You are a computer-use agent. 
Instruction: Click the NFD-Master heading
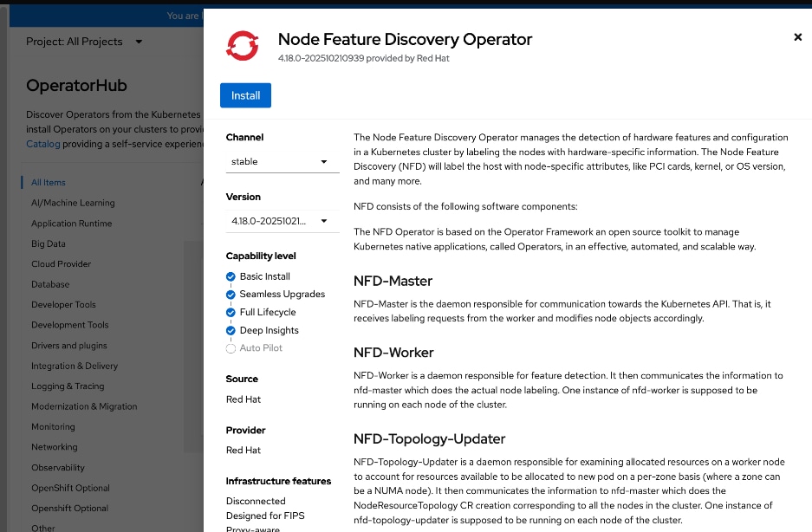click(x=393, y=282)
